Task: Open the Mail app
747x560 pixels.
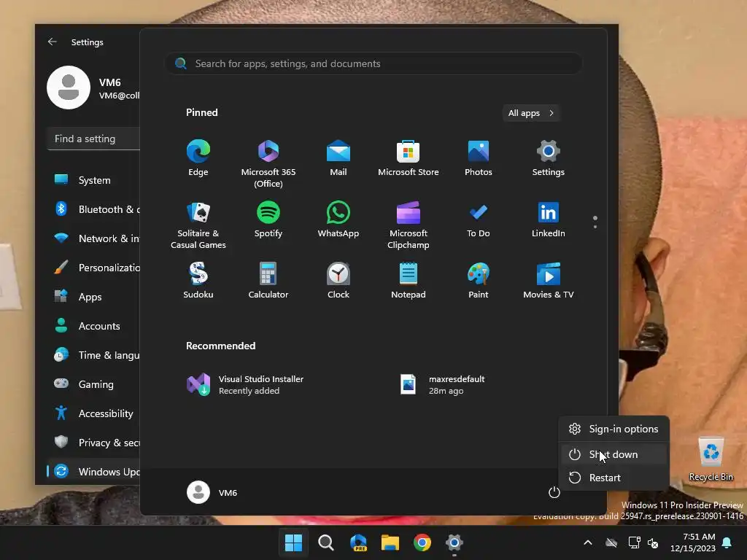Action: coord(338,158)
